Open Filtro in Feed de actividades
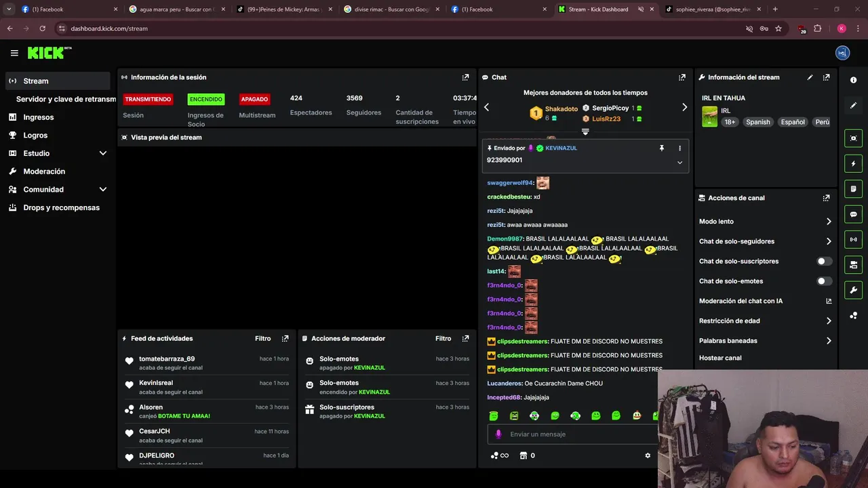Screen dimensions: 868x488 click(263, 338)
